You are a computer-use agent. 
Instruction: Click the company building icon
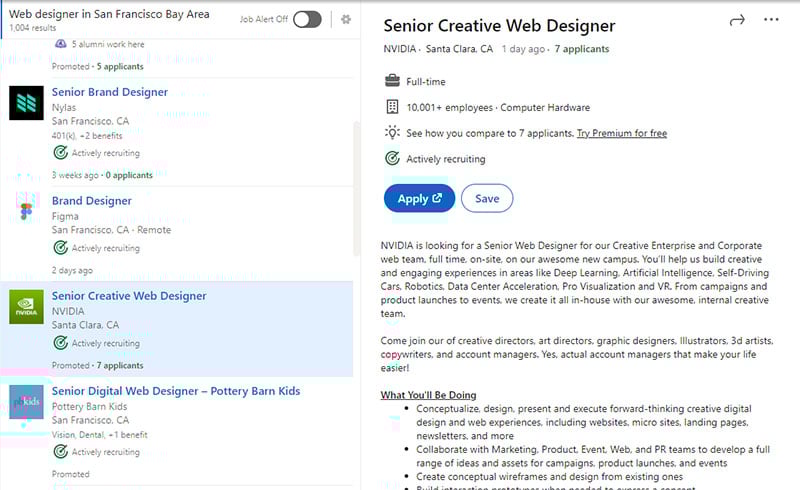pyautogui.click(x=392, y=107)
